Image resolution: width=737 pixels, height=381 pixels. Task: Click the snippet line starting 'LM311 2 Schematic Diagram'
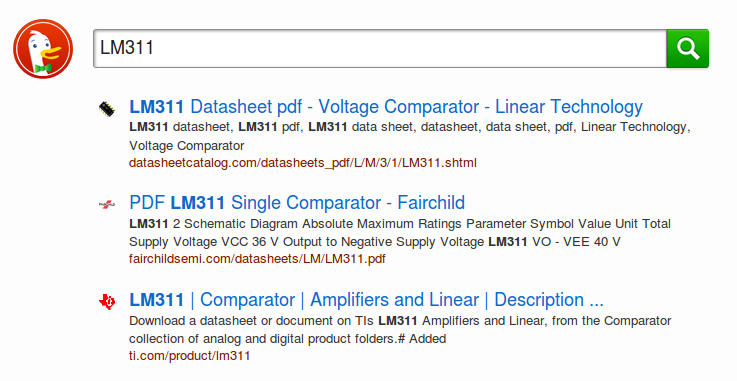[400, 224]
